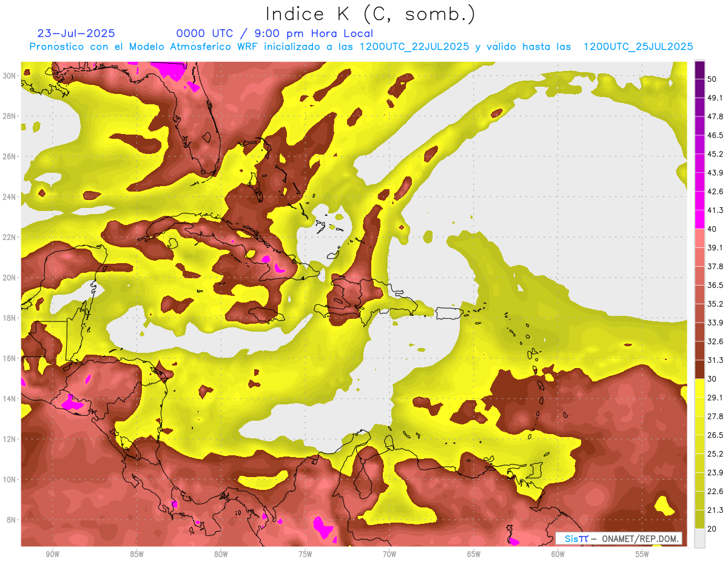Click the colorbar value '45.2'

coord(715,154)
